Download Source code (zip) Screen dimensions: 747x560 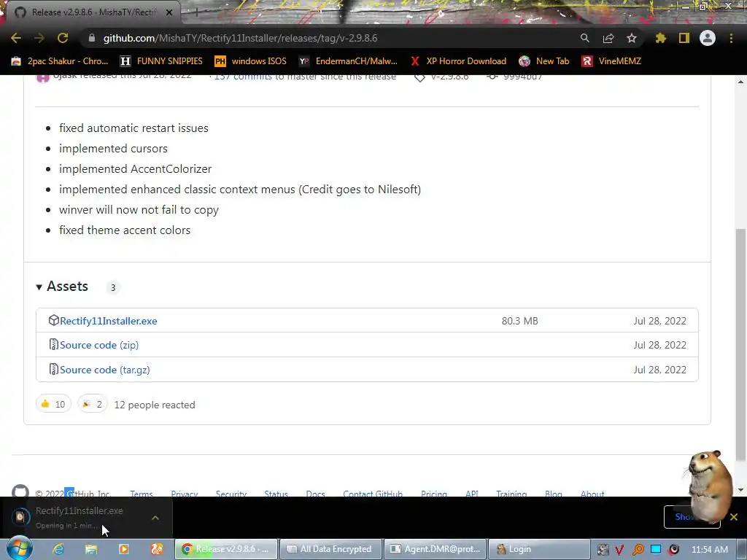tap(99, 345)
